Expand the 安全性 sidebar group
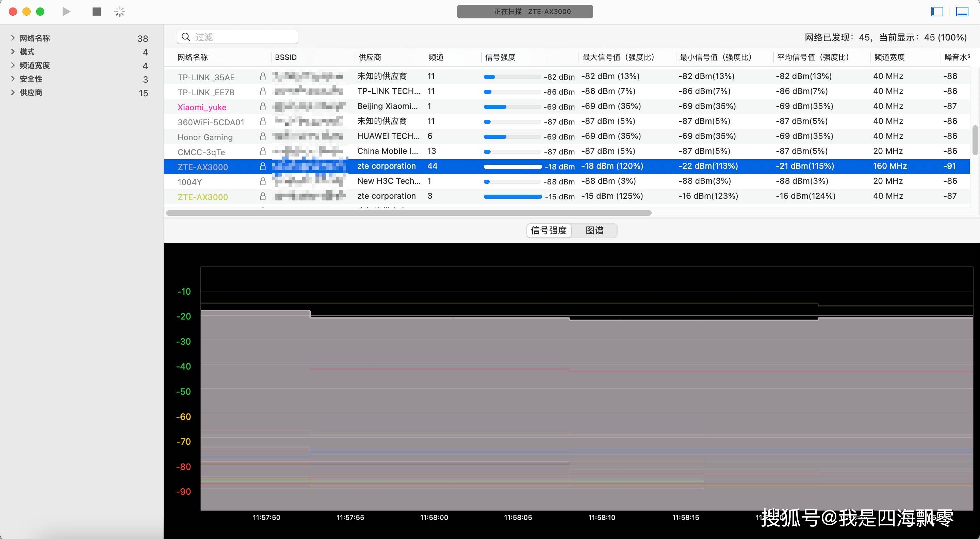The image size is (980, 539). click(13, 79)
